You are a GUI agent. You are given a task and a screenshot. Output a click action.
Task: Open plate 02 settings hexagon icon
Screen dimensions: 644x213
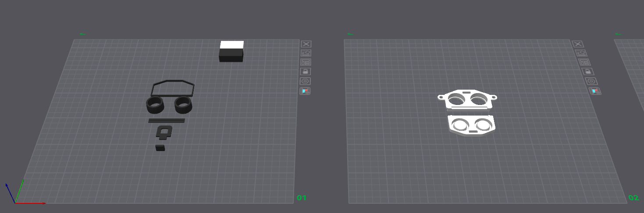pos(591,81)
